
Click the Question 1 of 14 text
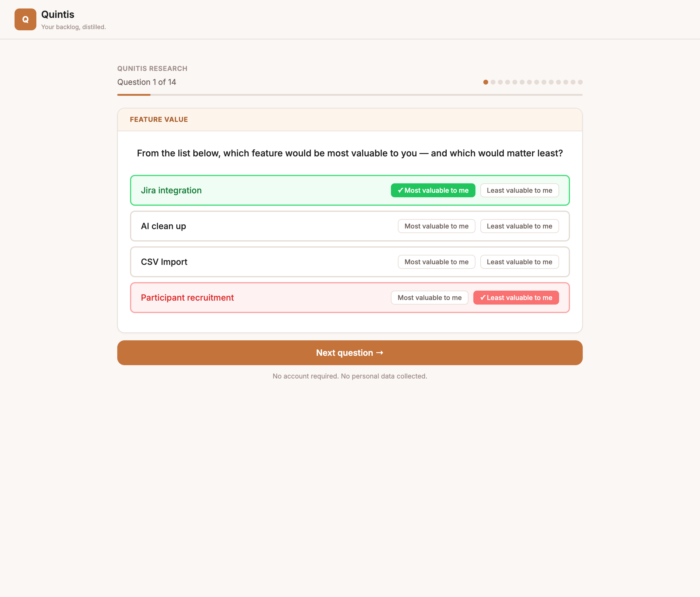click(x=146, y=82)
